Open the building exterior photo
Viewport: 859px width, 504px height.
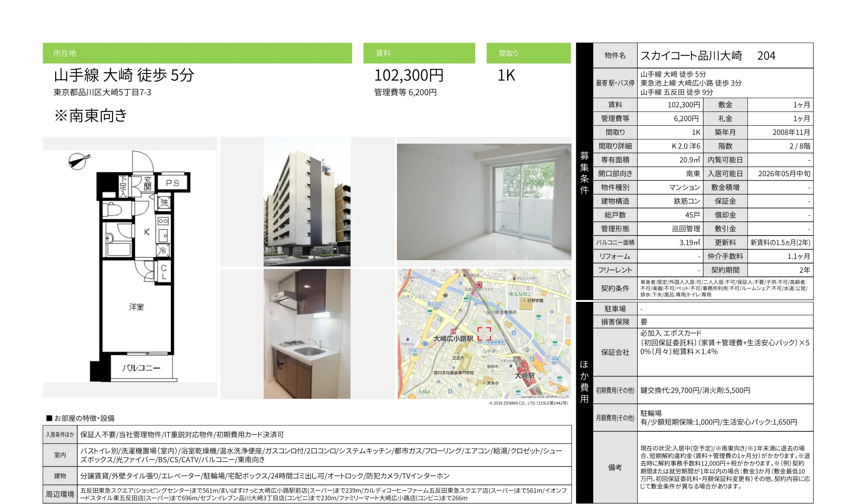[307, 202]
